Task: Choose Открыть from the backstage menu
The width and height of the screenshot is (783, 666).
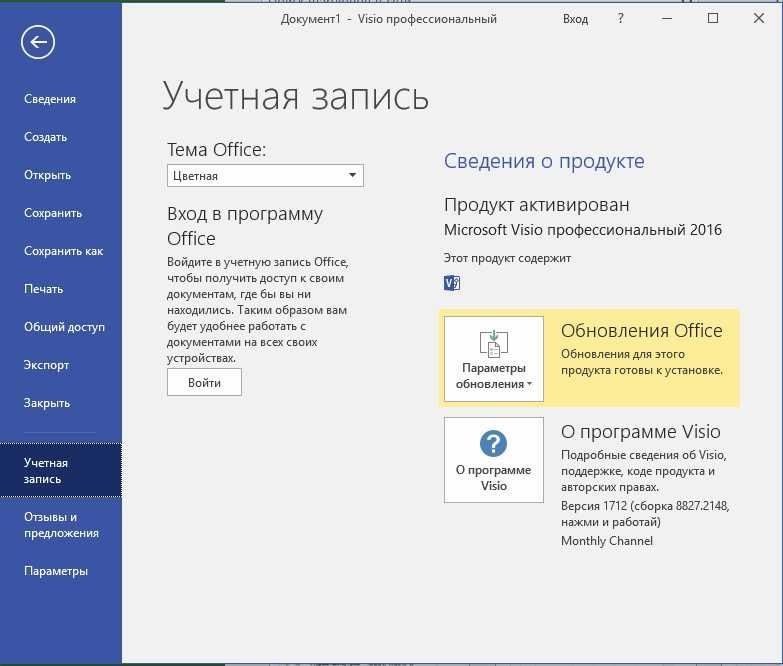Action: coord(47,175)
